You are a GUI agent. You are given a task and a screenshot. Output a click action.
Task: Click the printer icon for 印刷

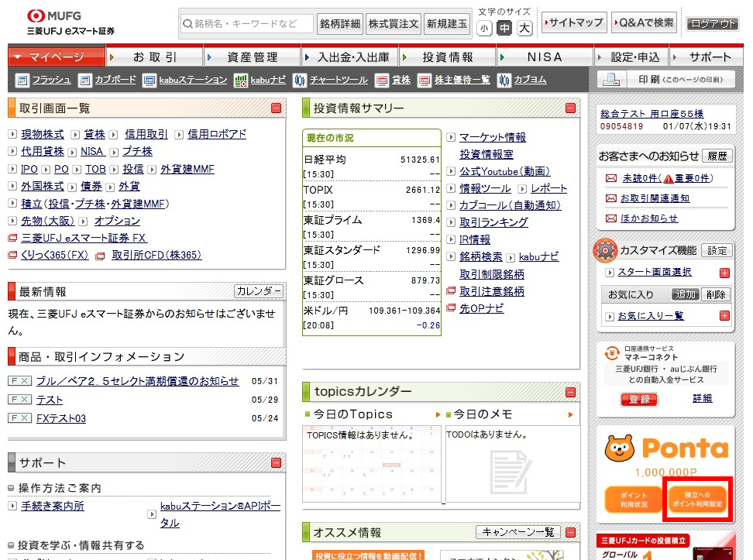pyautogui.click(x=612, y=80)
